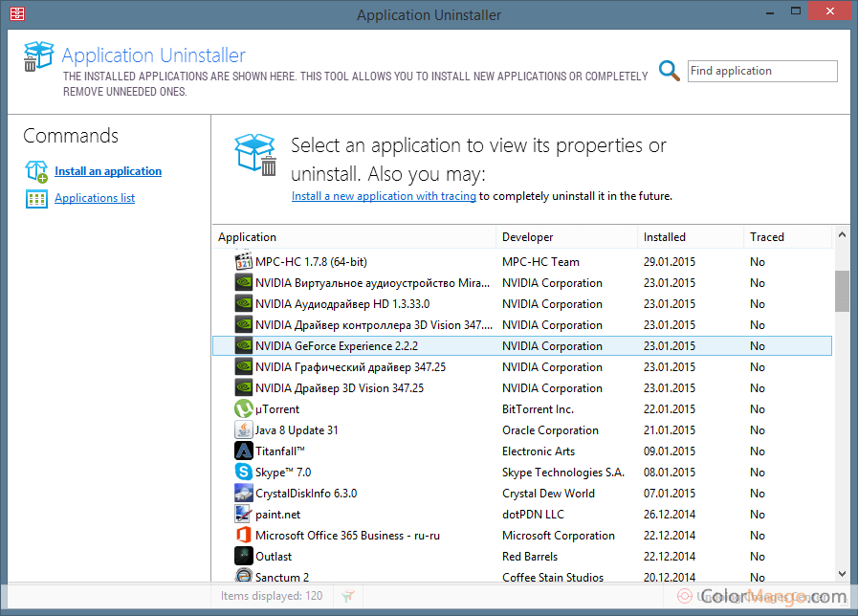Click the NVIDIA Драйвер 3D Vision 347.25 icon

pos(244,388)
